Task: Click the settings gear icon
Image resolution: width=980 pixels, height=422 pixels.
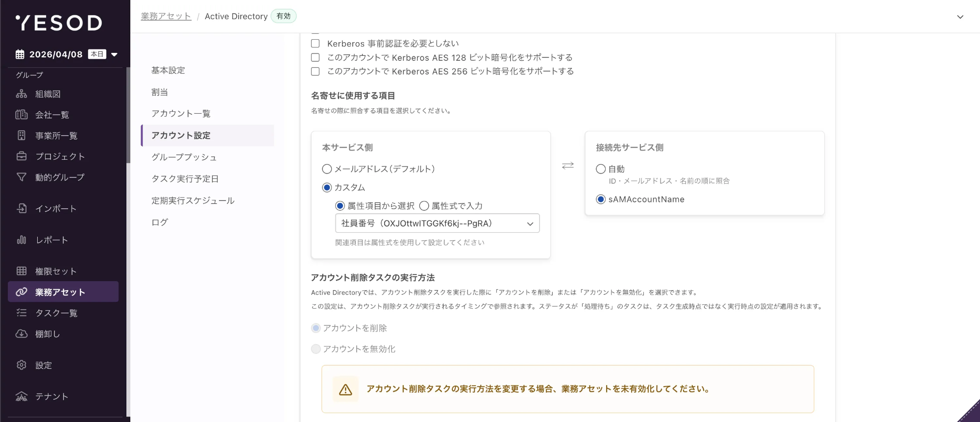Action: 21,365
